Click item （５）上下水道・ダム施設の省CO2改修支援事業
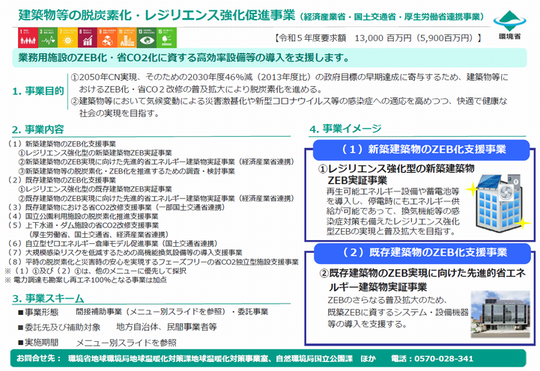The image size is (540, 371). (83, 225)
